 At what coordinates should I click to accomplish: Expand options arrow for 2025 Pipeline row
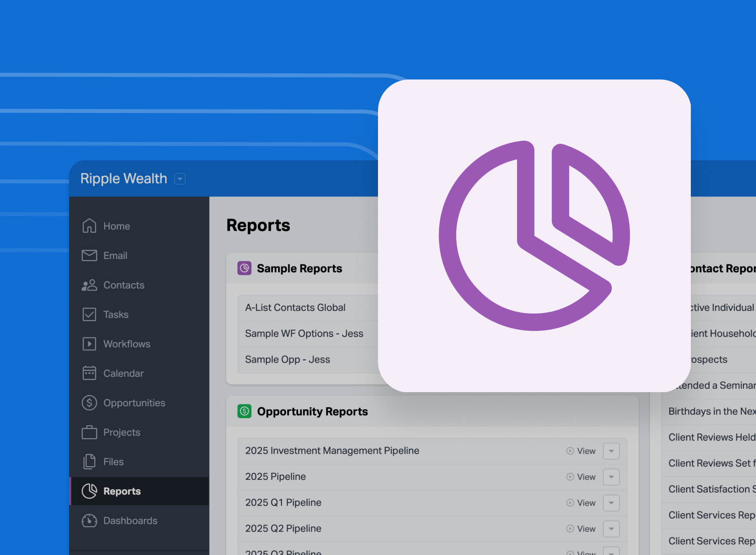coord(611,477)
